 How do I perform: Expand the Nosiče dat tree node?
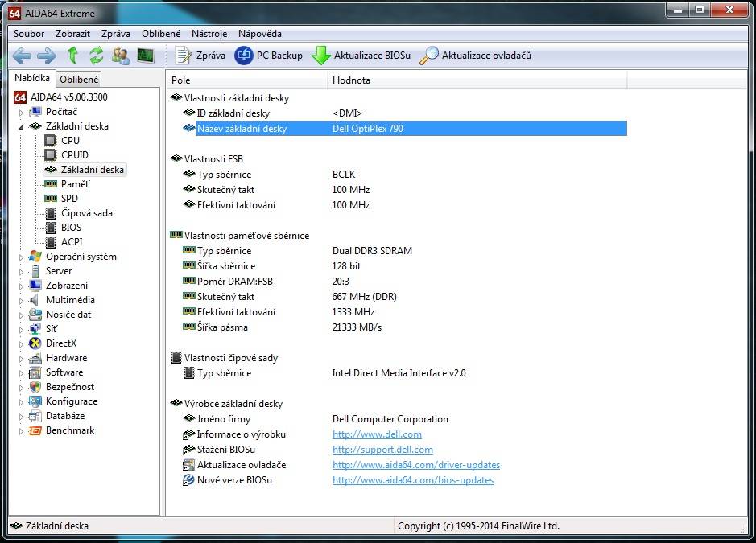[21, 315]
